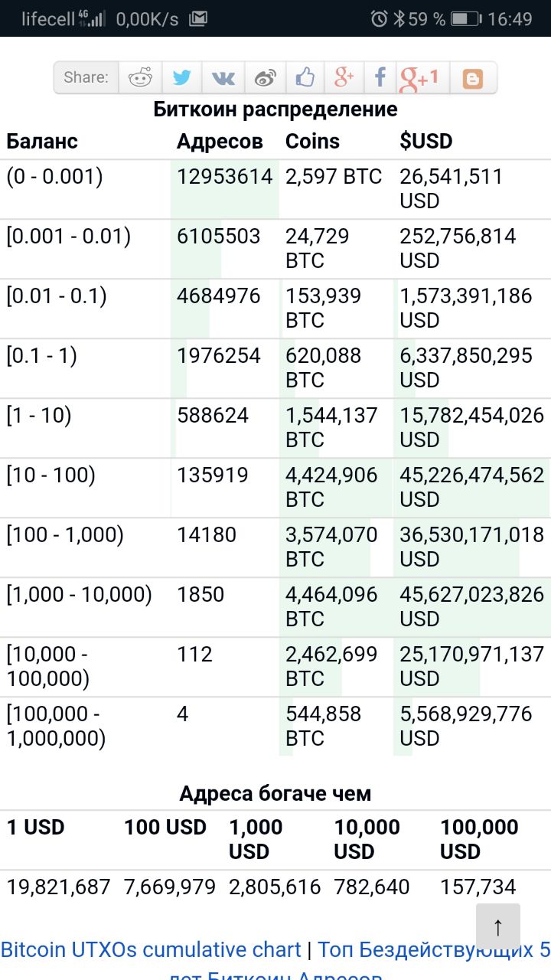Tap the Facebook f icon
This screenshot has width=551, height=980.
[x=380, y=77]
